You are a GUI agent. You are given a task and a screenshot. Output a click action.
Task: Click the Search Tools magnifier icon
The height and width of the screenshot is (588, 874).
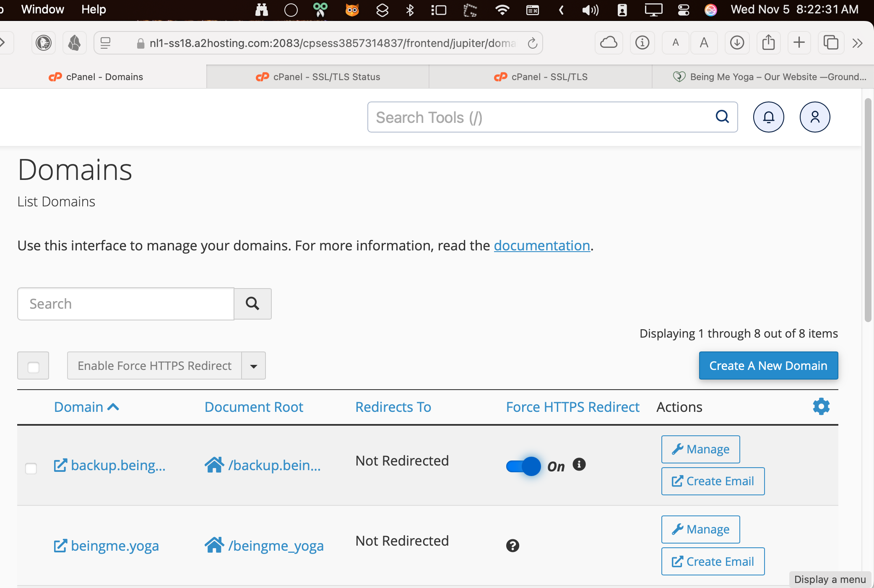click(722, 117)
